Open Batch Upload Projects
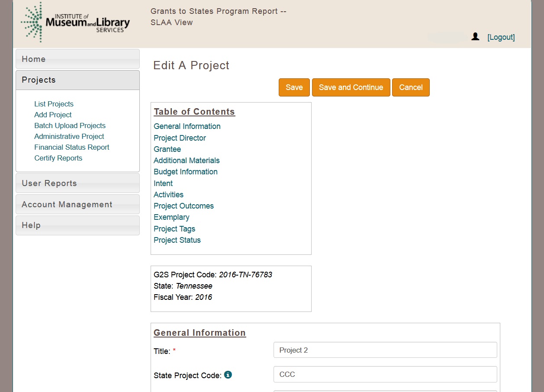The image size is (544, 392). 70,125
